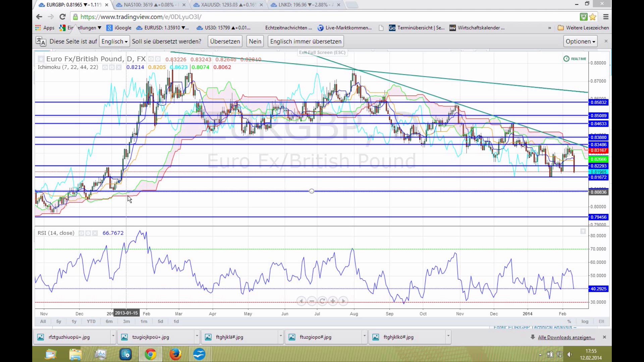
Task: Close the RSI indicator with x icon
Action: coord(95,233)
